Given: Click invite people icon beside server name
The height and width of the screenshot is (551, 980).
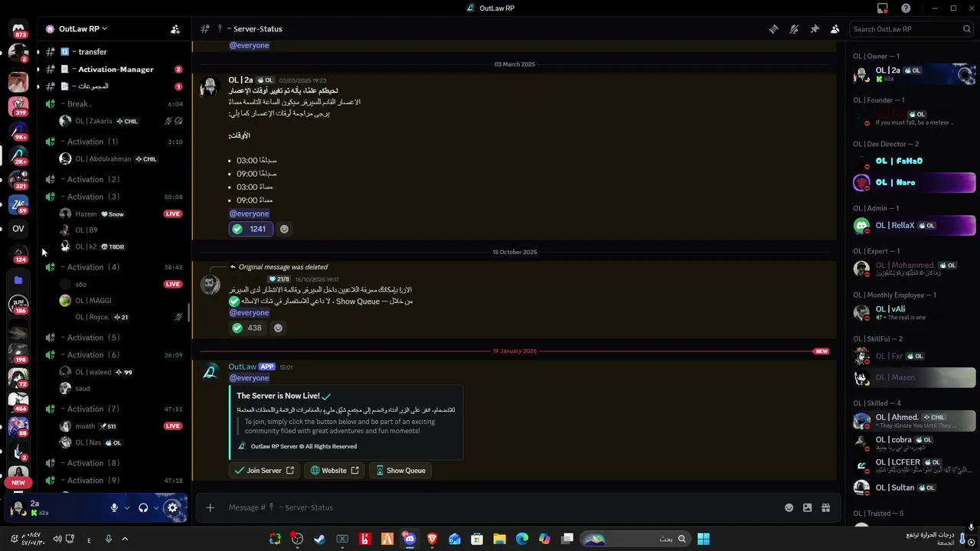Looking at the screenshot, I should [x=175, y=29].
